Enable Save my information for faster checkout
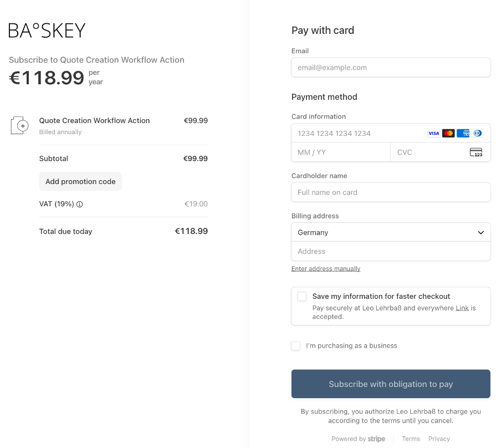The width and height of the screenshot is (501, 448). 302,297
